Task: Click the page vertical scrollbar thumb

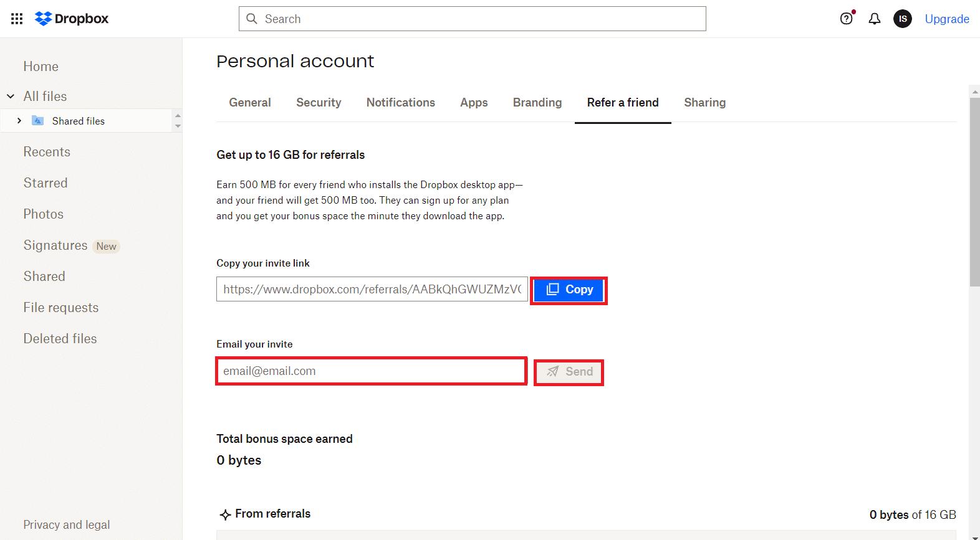Action: click(974, 192)
